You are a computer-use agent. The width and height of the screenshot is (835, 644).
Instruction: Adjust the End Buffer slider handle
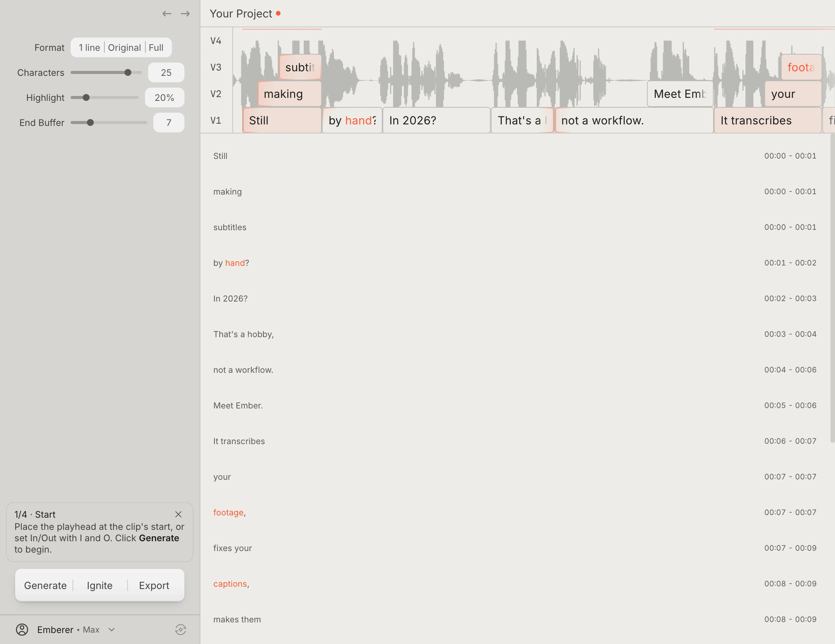(90, 123)
